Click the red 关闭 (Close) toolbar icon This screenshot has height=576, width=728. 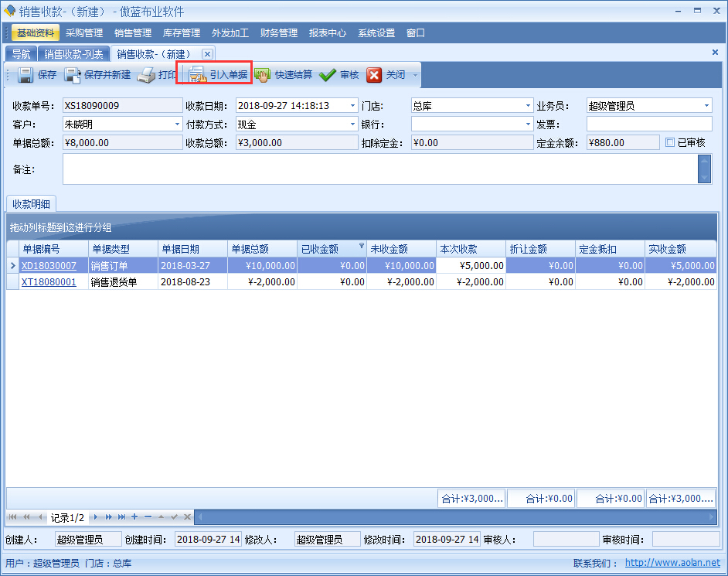(374, 75)
